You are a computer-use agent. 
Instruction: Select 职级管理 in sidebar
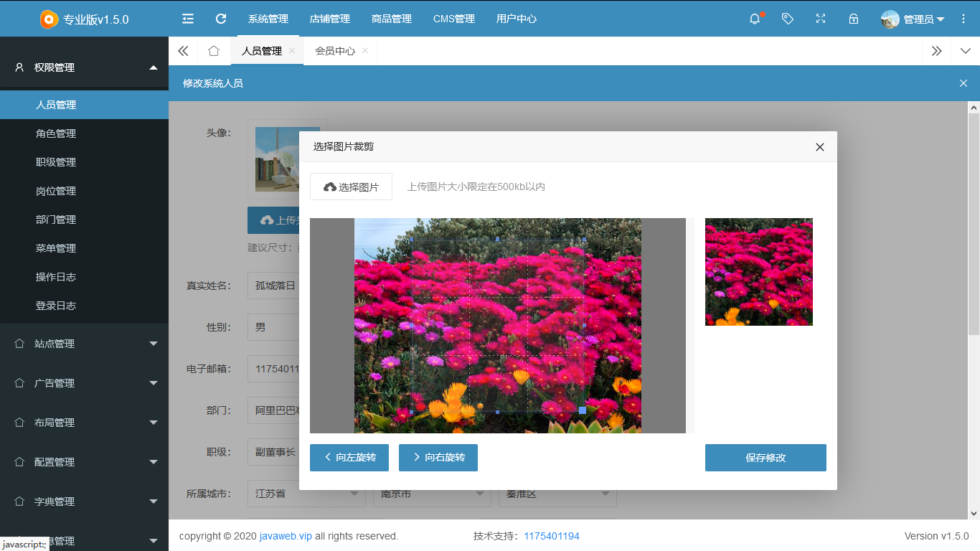(x=84, y=162)
